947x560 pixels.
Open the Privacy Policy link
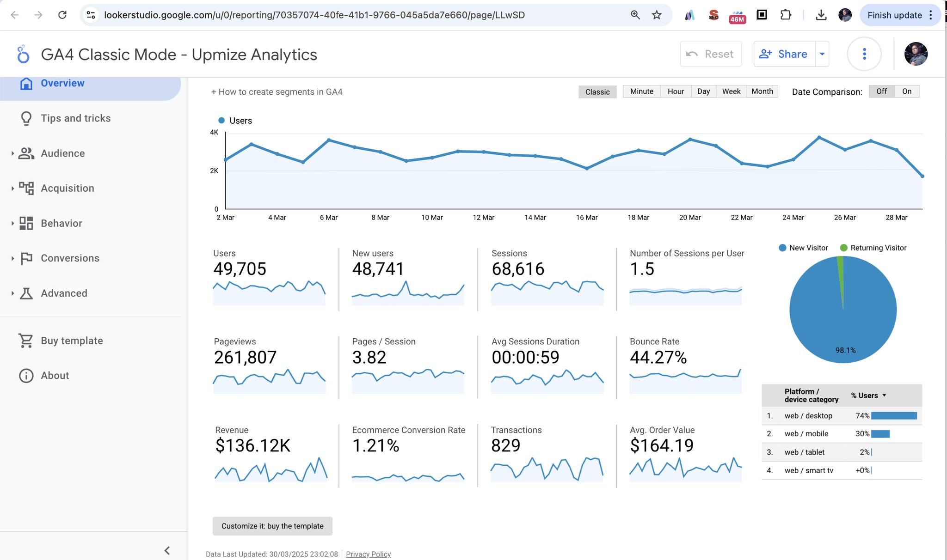pos(368,554)
